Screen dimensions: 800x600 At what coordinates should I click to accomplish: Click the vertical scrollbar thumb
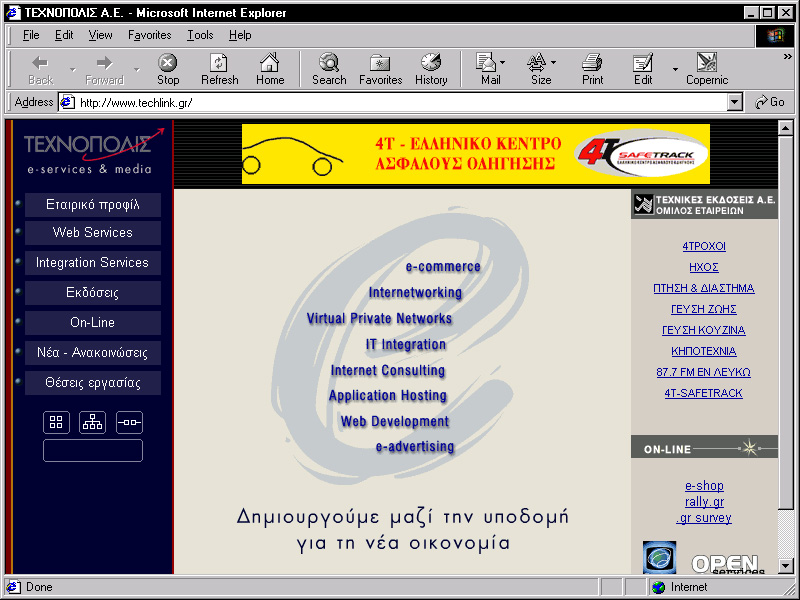786,321
